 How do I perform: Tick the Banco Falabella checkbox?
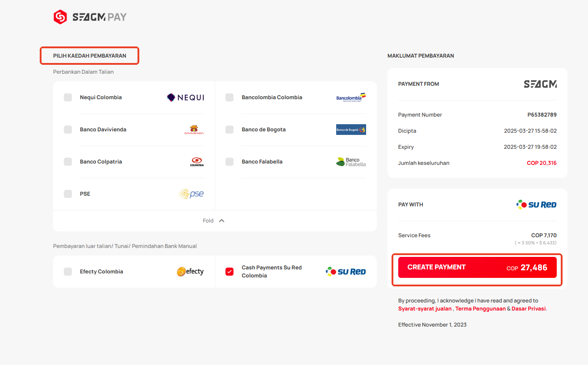click(x=229, y=162)
